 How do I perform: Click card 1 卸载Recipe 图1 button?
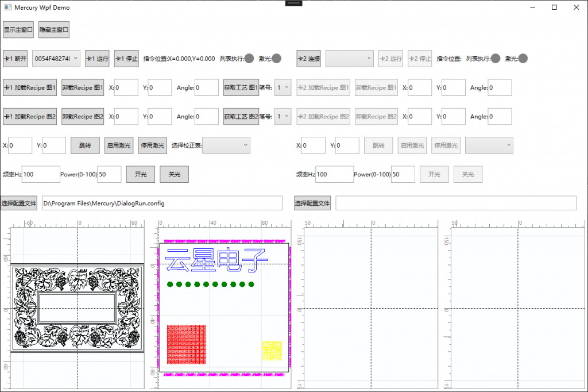coord(83,87)
